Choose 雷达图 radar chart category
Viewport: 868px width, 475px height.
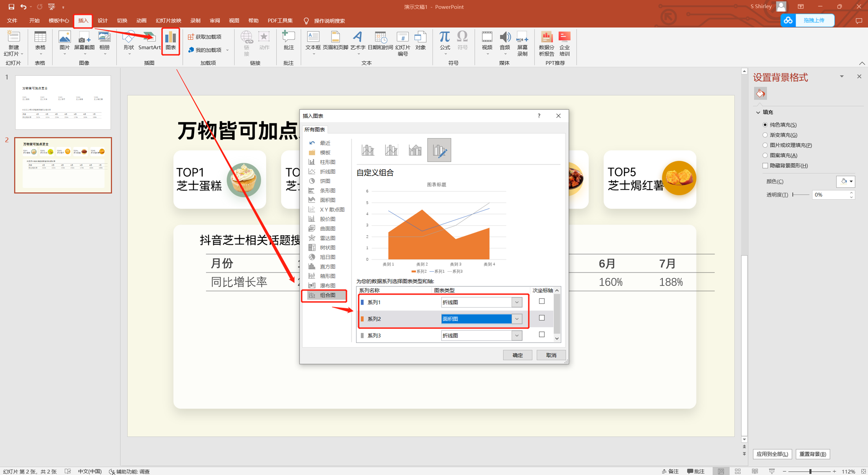[x=327, y=238]
